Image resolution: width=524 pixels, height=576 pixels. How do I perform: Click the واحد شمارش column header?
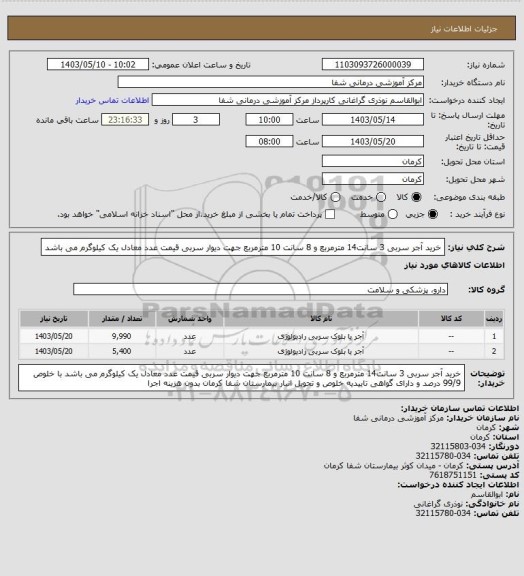[x=190, y=319]
